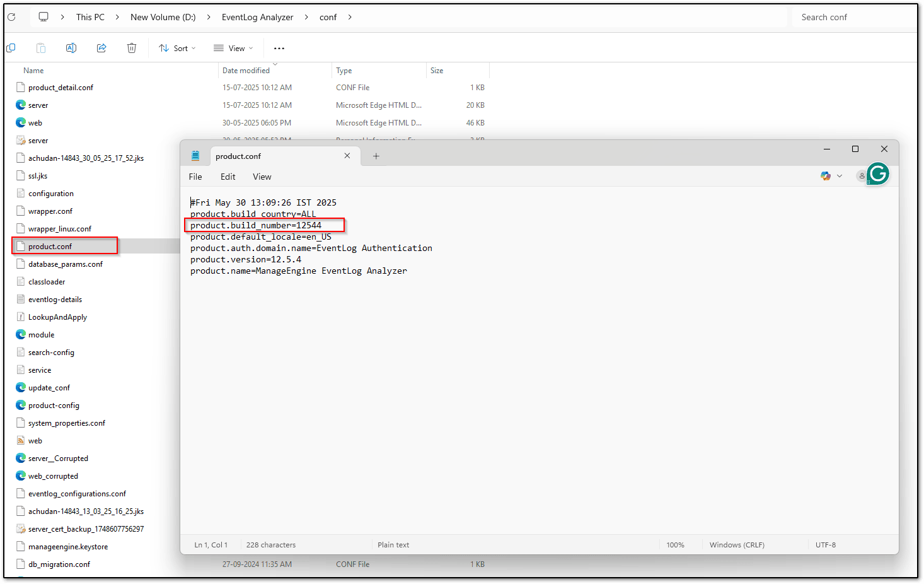Select the server__Corrupted Edge file icon
This screenshot has height=584, width=924.
click(21, 458)
